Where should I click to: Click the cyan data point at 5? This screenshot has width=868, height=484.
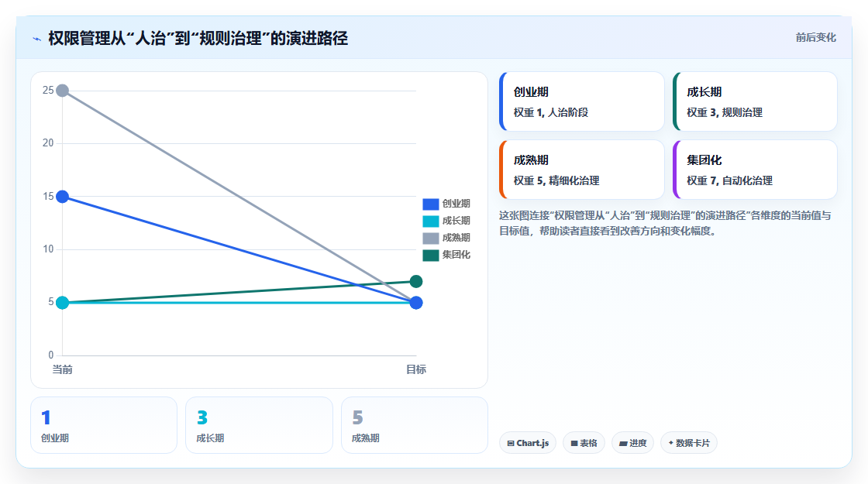coord(63,303)
